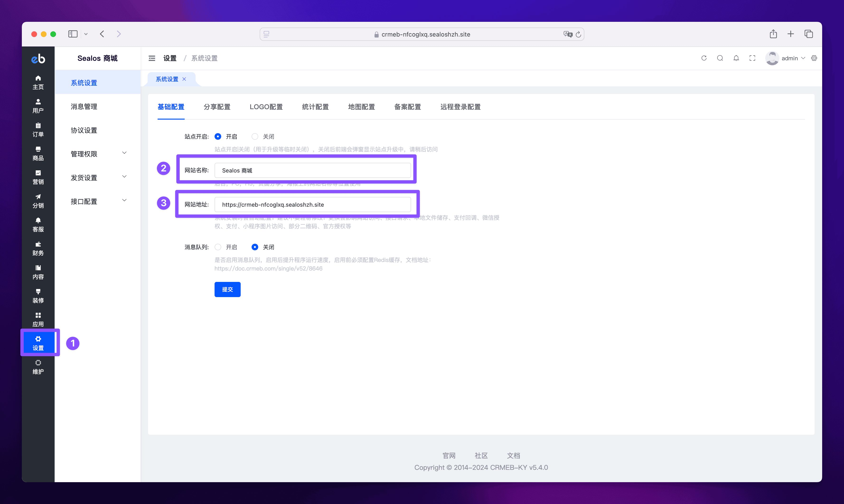This screenshot has height=504, width=844.
Task: Switch to 统计配置 tab
Action: point(315,107)
